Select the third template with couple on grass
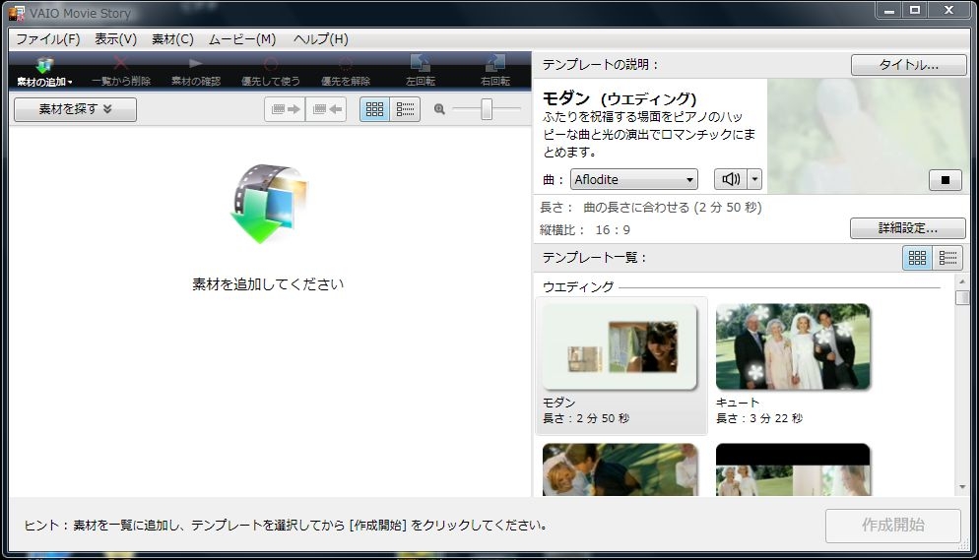979x560 pixels. click(x=620, y=469)
